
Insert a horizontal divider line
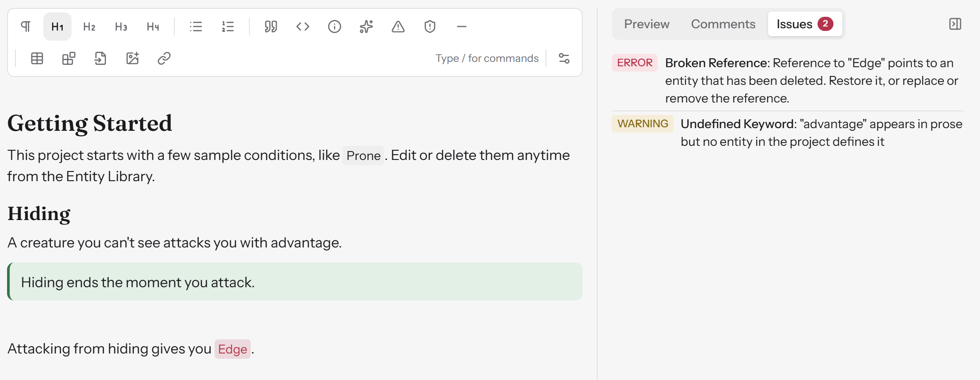tap(462, 27)
